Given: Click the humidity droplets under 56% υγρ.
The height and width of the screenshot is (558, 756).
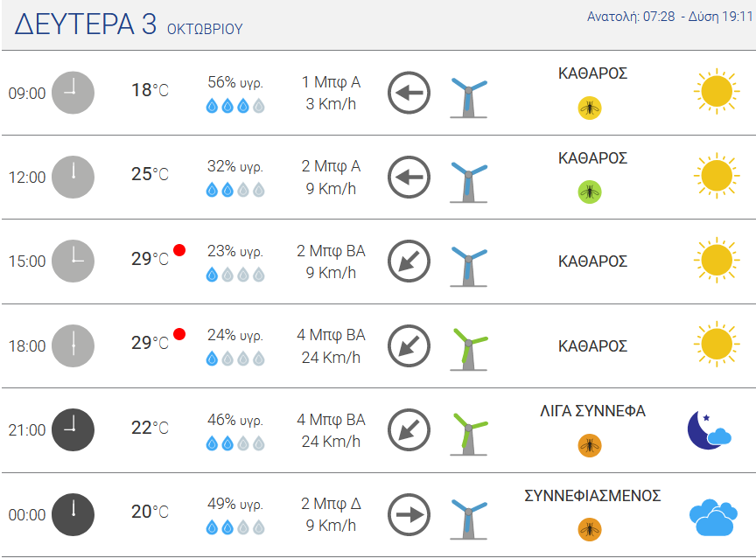Looking at the screenshot, I should [235, 106].
